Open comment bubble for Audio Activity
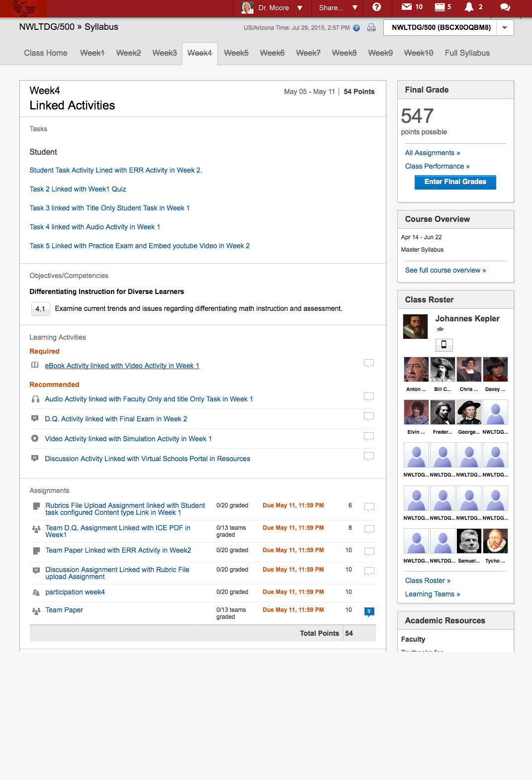 [x=369, y=397]
